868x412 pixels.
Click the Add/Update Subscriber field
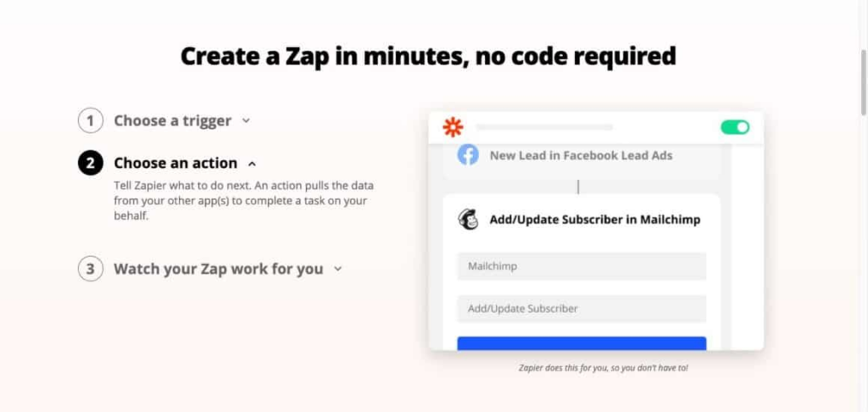point(581,309)
